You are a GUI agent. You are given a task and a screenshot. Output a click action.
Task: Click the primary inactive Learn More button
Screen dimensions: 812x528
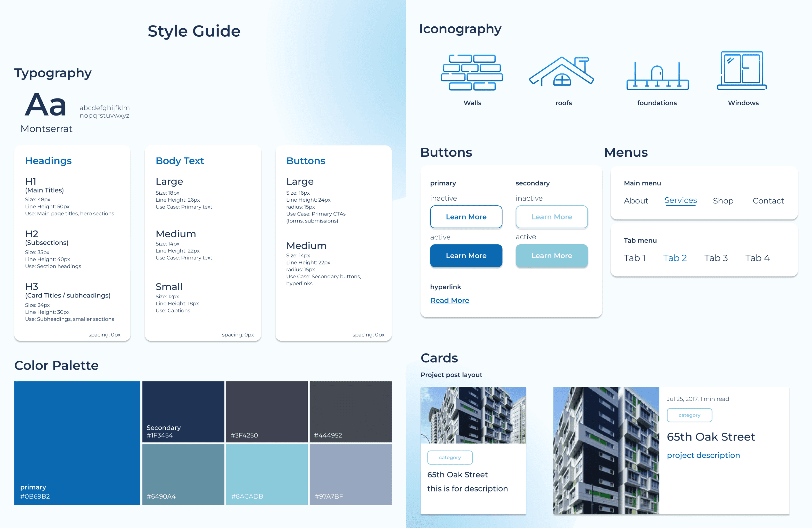coord(466,217)
